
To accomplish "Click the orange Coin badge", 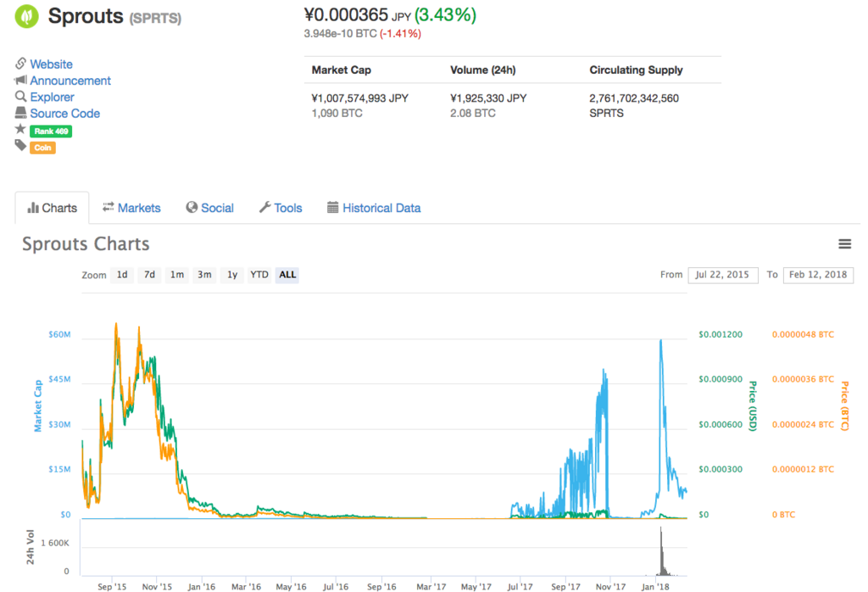I will [42, 148].
